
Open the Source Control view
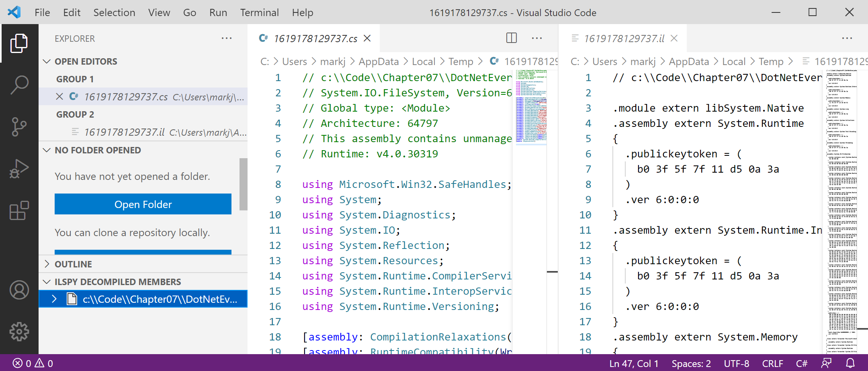click(19, 127)
